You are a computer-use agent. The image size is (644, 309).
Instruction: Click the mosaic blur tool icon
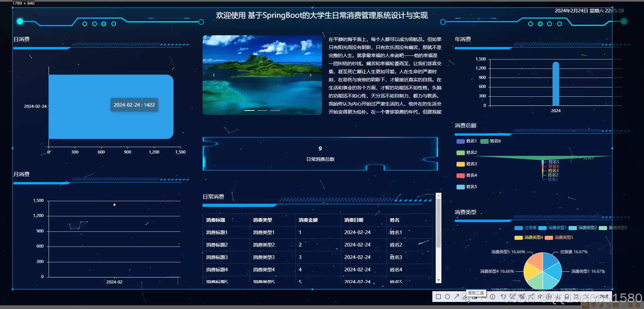click(x=475, y=297)
